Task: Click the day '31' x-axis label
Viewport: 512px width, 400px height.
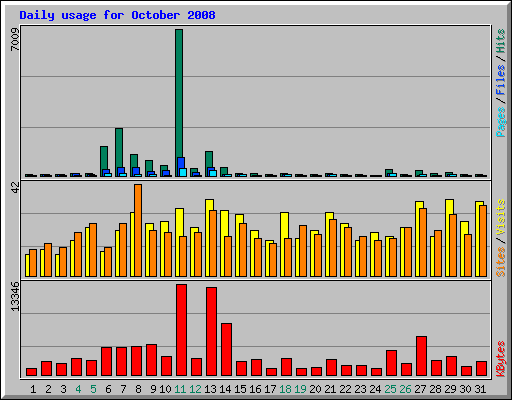Action: click(480, 389)
